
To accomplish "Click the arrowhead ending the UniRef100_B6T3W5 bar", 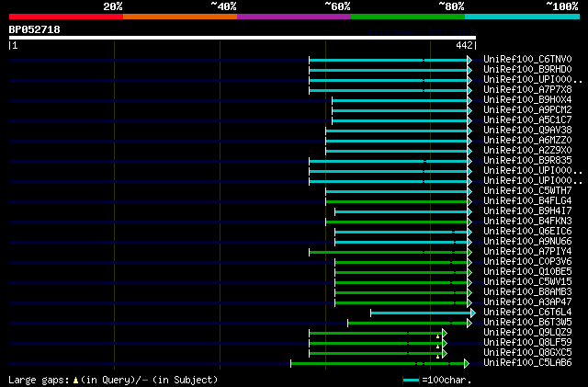I will (469, 324).
